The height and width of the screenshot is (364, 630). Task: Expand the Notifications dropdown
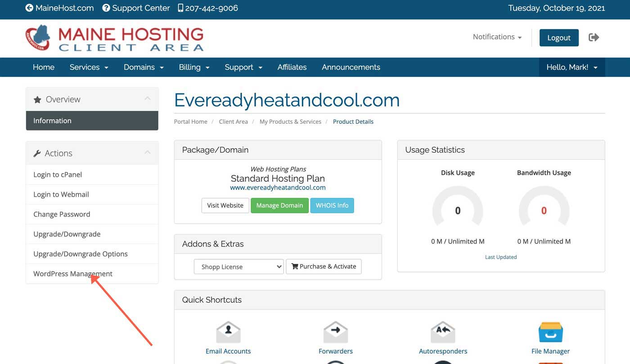pyautogui.click(x=497, y=37)
